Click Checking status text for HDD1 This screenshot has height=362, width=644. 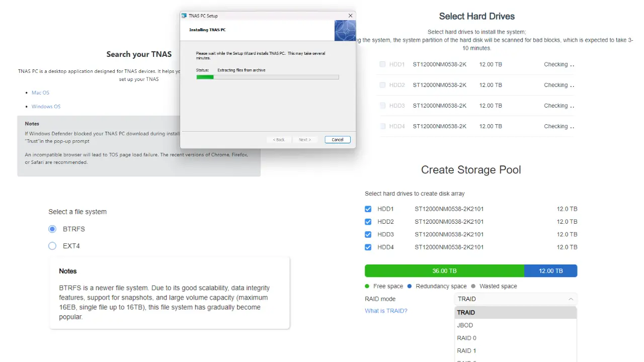559,64
